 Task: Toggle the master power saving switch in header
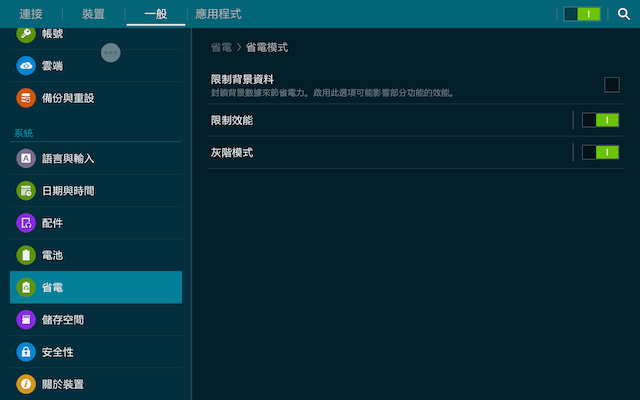(x=582, y=14)
